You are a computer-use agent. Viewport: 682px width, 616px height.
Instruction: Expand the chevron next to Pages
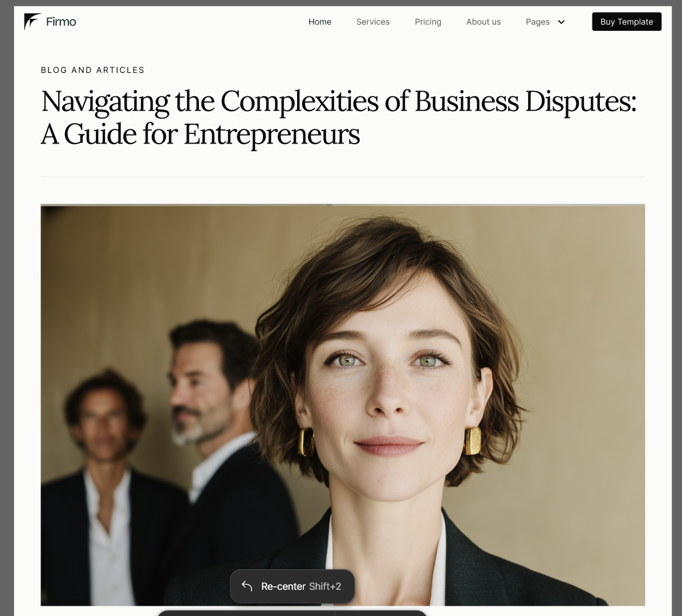pyautogui.click(x=561, y=22)
